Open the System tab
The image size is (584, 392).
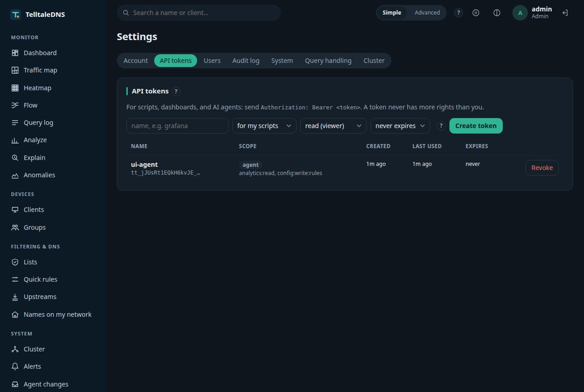[x=282, y=61]
